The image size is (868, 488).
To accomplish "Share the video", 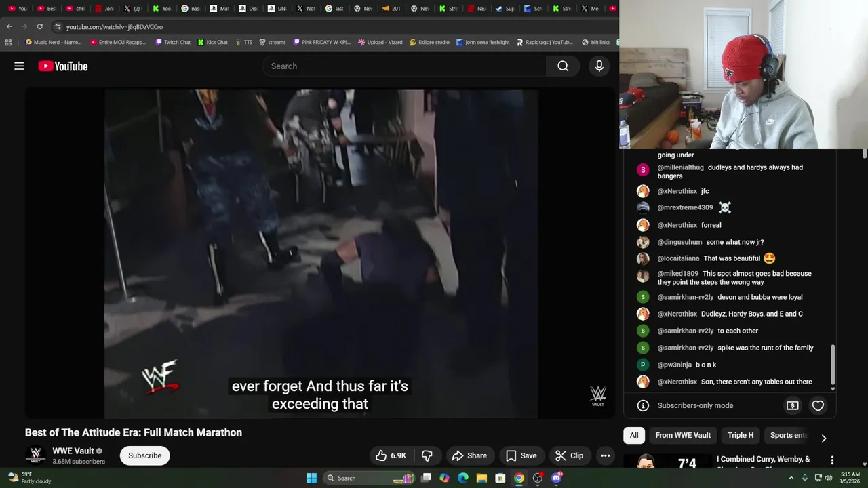I will tap(469, 455).
